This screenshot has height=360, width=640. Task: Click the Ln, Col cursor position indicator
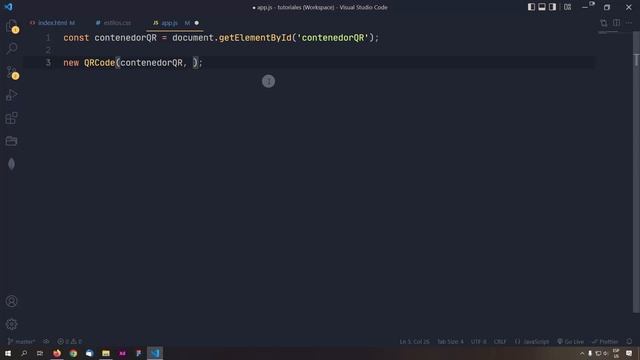click(x=414, y=341)
